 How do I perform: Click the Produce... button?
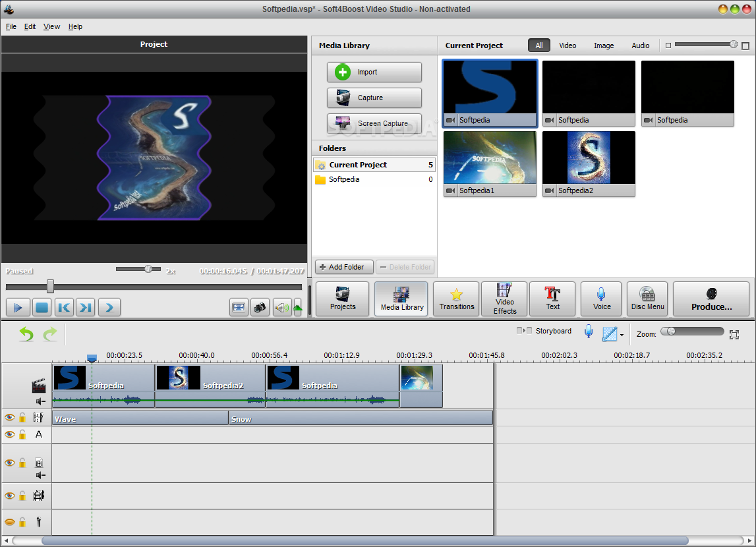711,299
